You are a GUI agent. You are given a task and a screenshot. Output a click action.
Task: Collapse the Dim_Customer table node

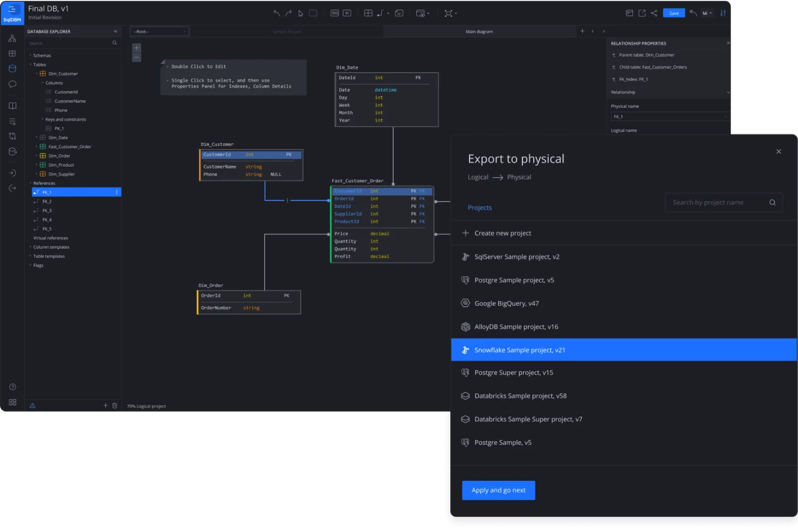37,74
